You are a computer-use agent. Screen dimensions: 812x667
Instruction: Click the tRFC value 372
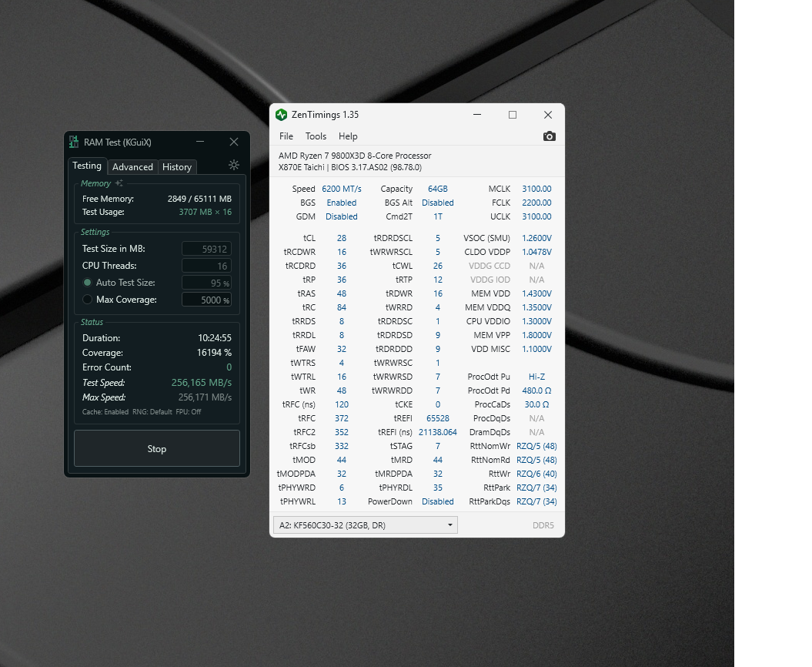pyautogui.click(x=342, y=418)
